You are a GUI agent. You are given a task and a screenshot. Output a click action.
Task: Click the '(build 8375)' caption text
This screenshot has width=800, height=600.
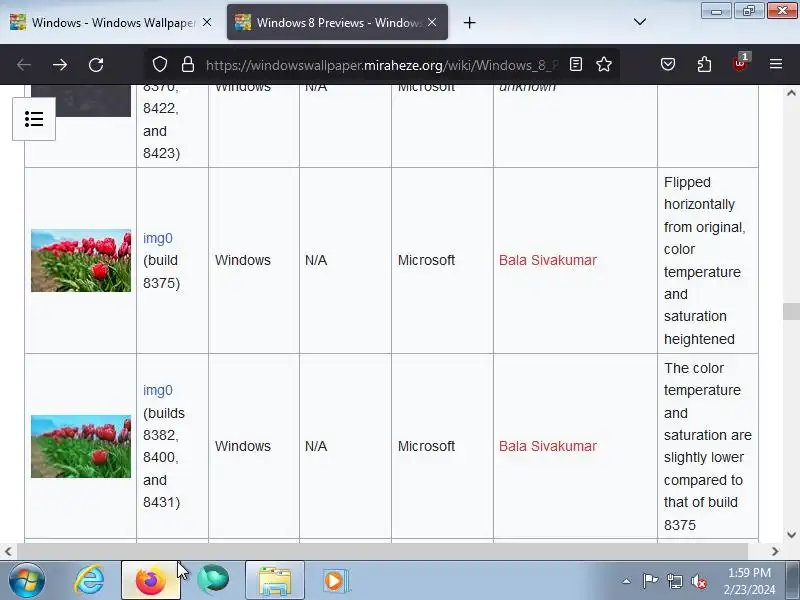pyautogui.click(x=161, y=271)
